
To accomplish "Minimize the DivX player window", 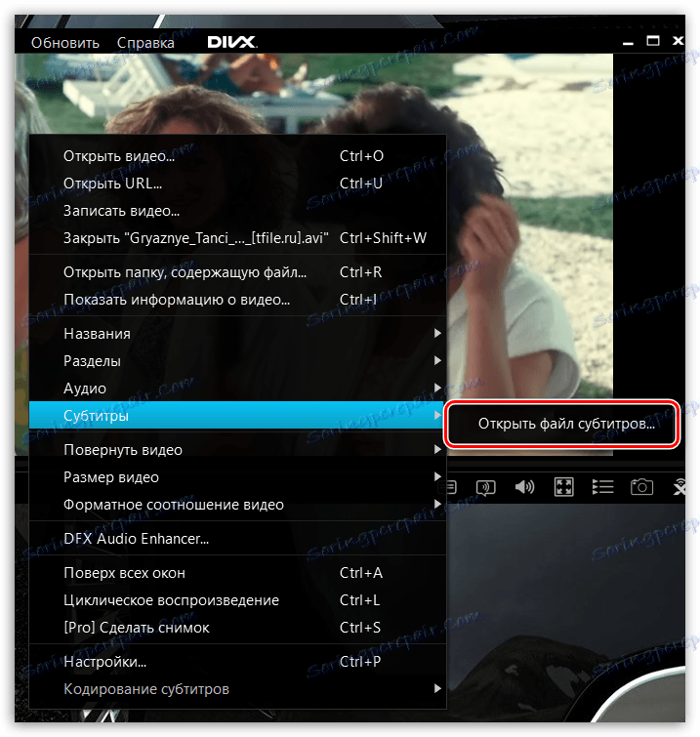I will (628, 42).
